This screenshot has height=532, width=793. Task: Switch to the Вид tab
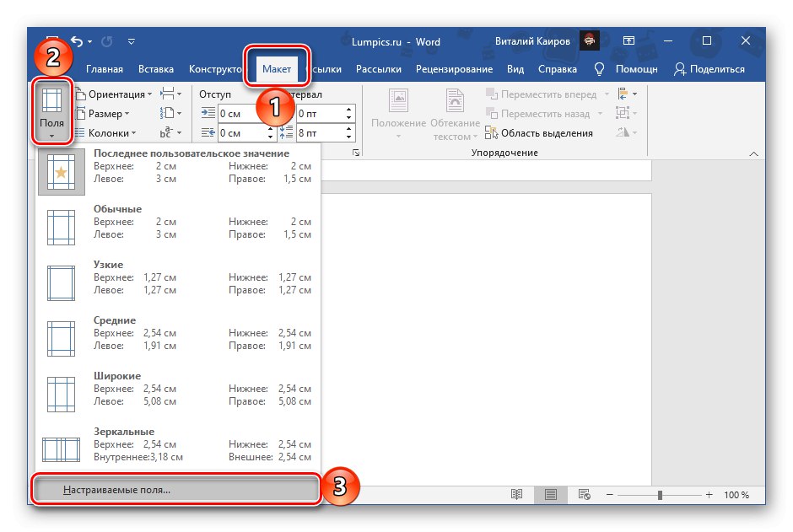(515, 69)
